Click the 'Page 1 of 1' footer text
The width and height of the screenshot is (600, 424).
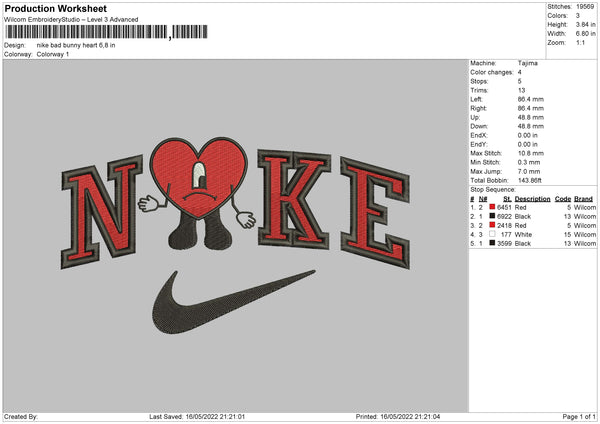click(x=579, y=417)
